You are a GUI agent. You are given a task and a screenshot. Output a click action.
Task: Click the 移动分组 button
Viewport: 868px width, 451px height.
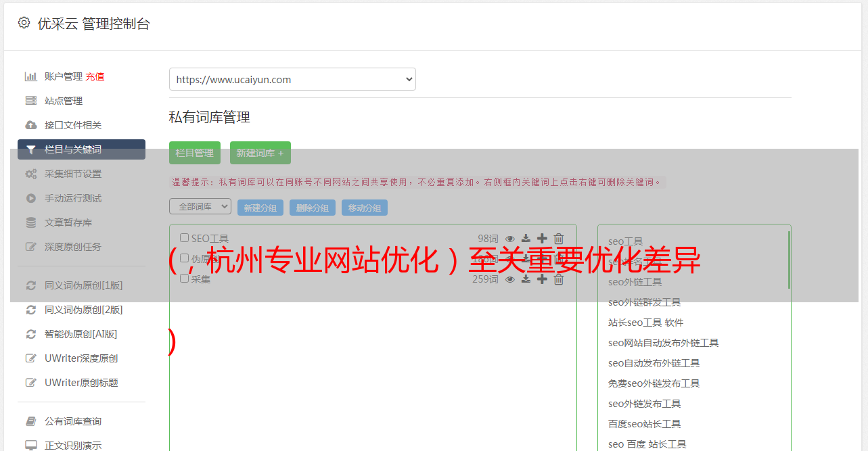[x=365, y=208]
